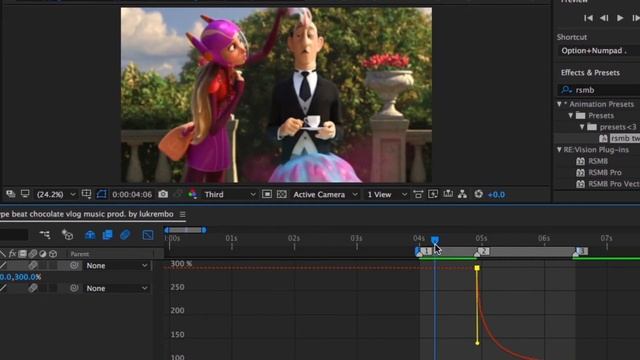This screenshot has height=360, width=640.
Task: Click the always preview this view icon
Action: (x=10, y=194)
